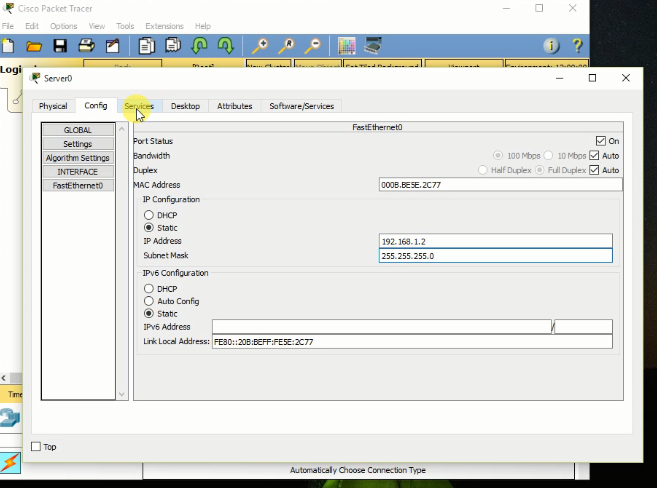The image size is (657, 488).
Task: Open the Settings config button
Action: point(78,144)
